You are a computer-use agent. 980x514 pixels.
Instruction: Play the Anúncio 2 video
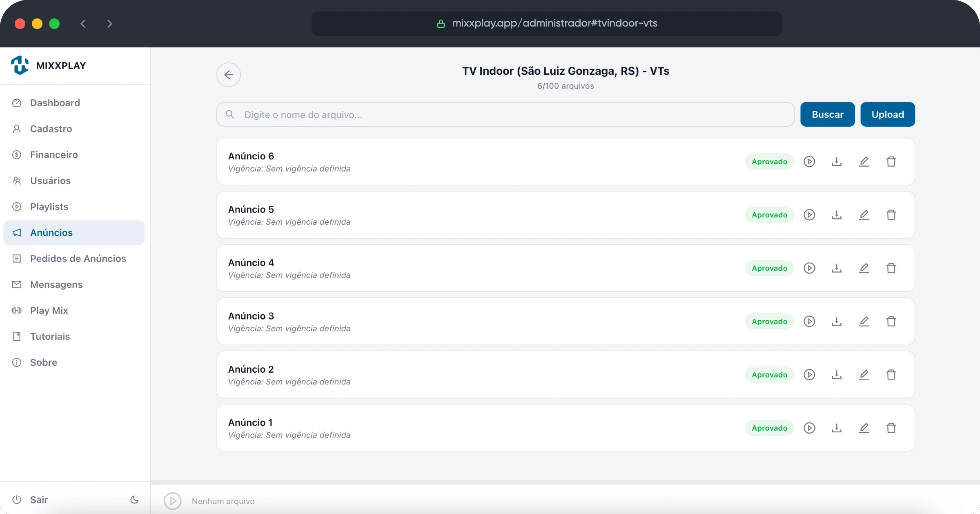[x=809, y=375]
